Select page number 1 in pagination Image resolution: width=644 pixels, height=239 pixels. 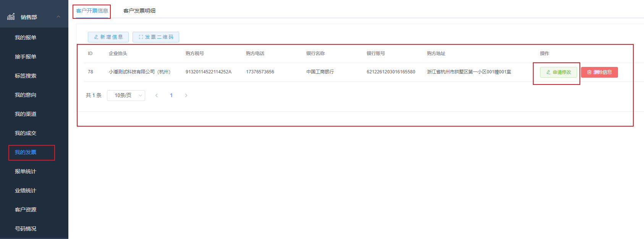coord(171,96)
